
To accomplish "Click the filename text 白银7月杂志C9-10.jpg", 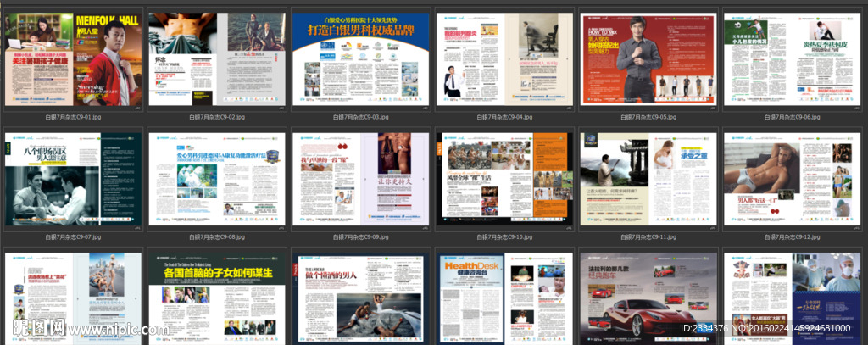I will pyautogui.click(x=504, y=238).
